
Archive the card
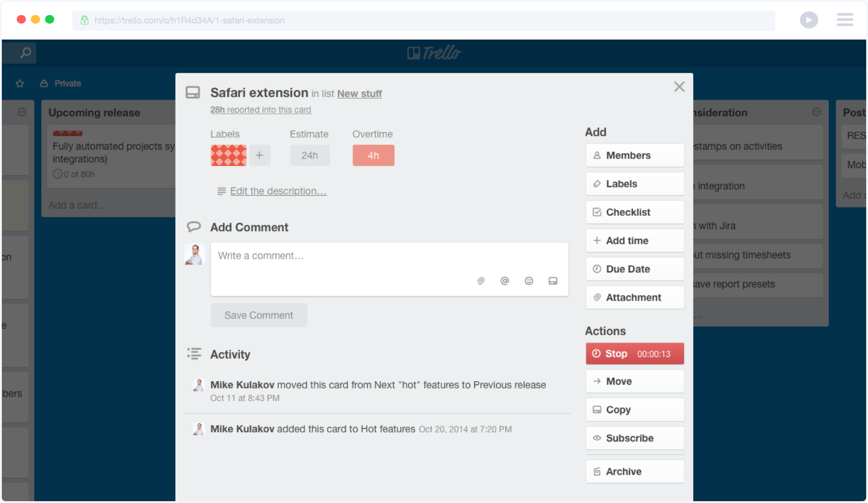[635, 472]
